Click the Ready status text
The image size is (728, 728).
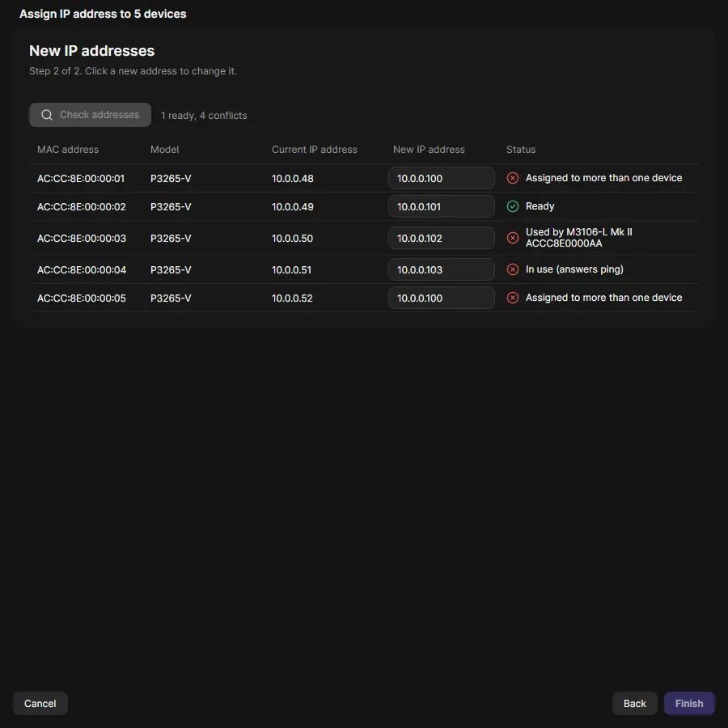(x=540, y=206)
